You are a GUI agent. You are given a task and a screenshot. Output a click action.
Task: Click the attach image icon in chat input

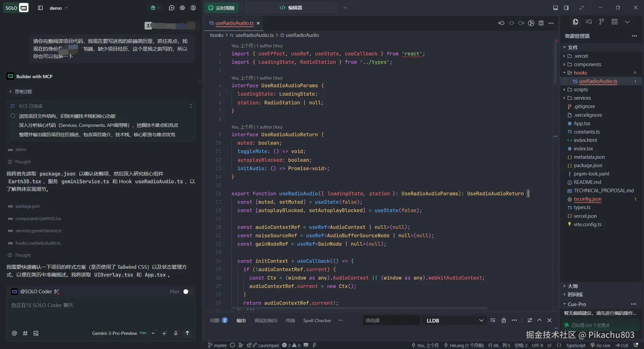[x=36, y=333]
